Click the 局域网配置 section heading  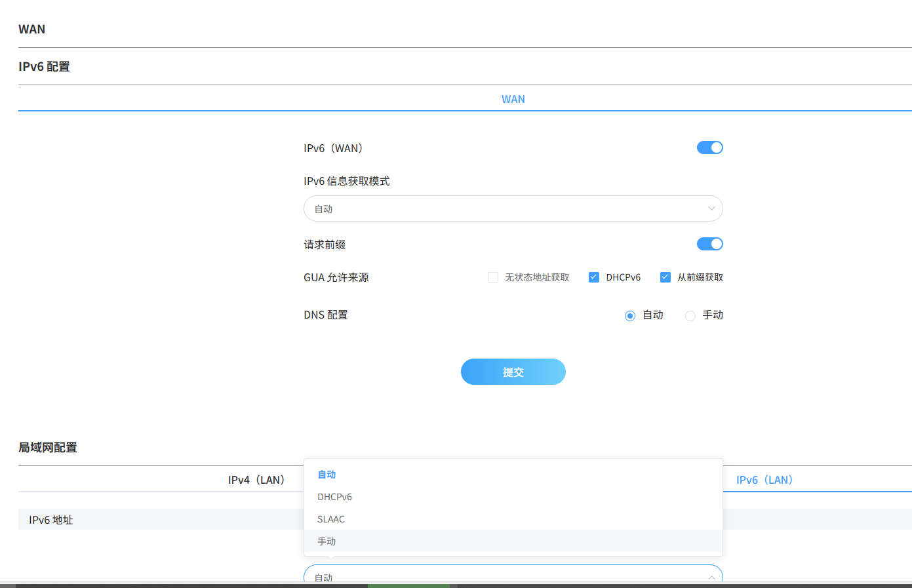48,447
